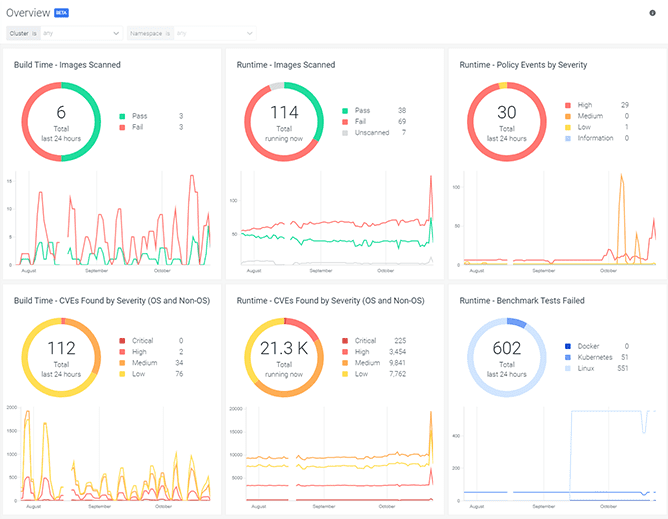The height and width of the screenshot is (519, 668).
Task: Click the Kubernetes failed count 51
Action: (625, 357)
